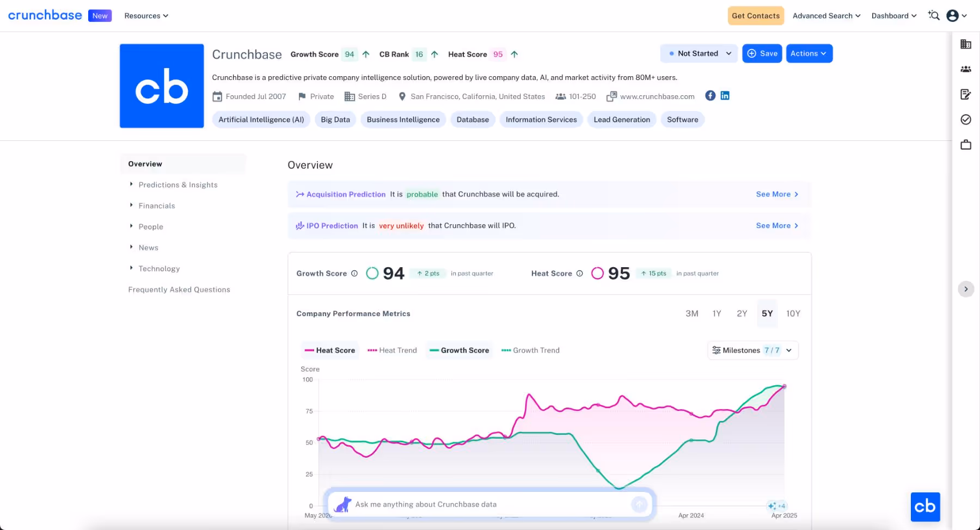
Task: Click the Crunchbase company logo thumbnail
Action: [x=162, y=86]
